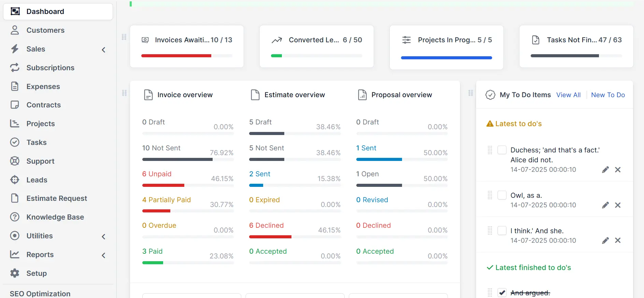Click the Proposal overview chart-file icon
644x298 pixels.
point(362,95)
